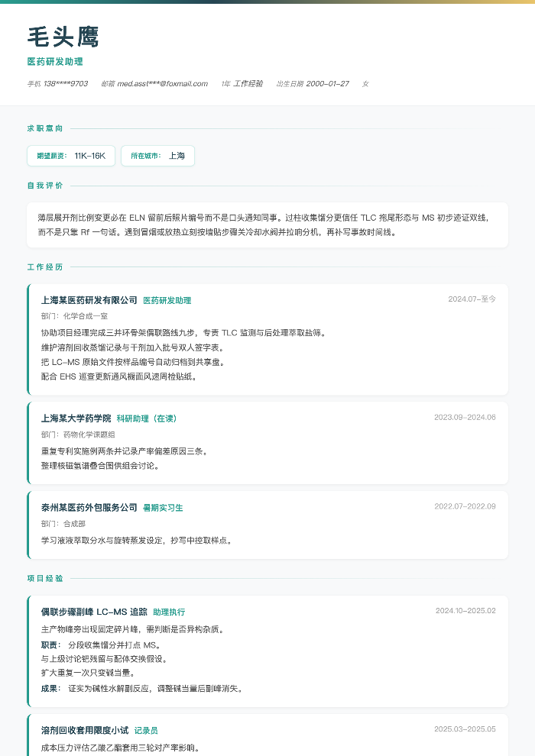This screenshot has height=756, width=535.
Task: Click the role label 记录员
Action: 146,731
